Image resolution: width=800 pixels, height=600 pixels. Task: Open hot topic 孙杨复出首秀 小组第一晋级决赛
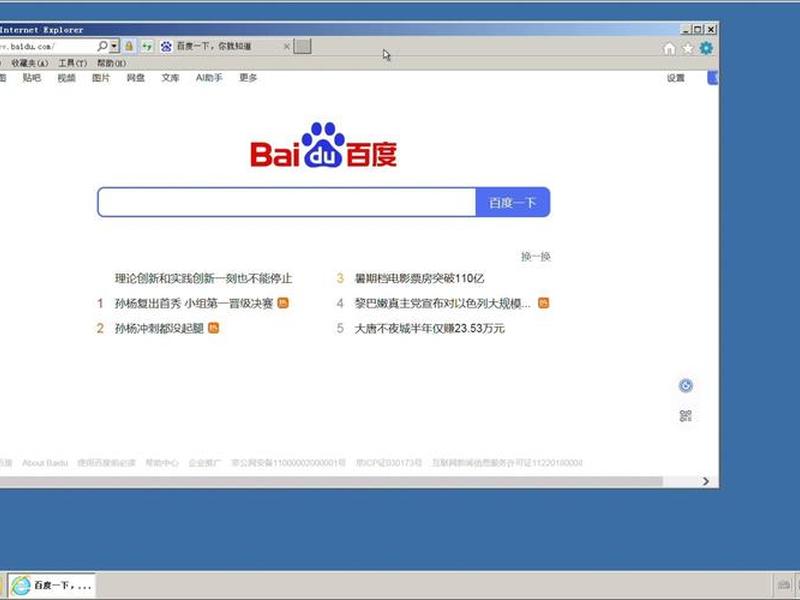(194, 304)
